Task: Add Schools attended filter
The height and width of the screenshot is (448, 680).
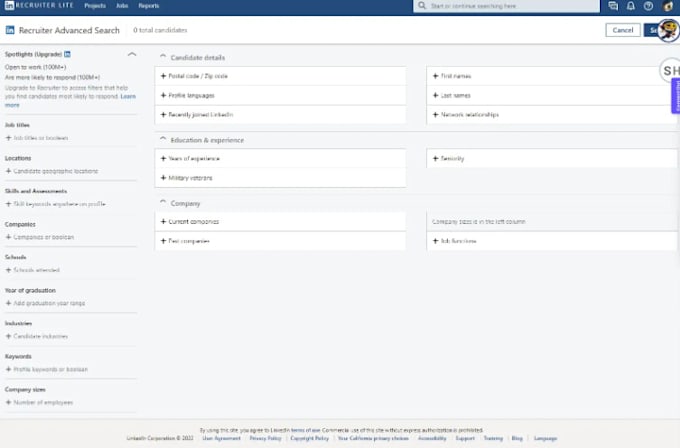Action: [x=33, y=270]
